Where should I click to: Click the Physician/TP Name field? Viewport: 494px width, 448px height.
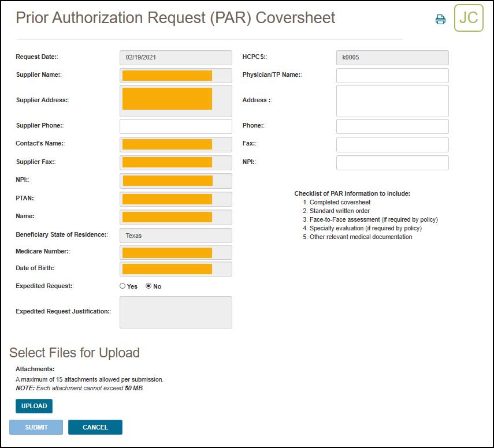tap(391, 75)
